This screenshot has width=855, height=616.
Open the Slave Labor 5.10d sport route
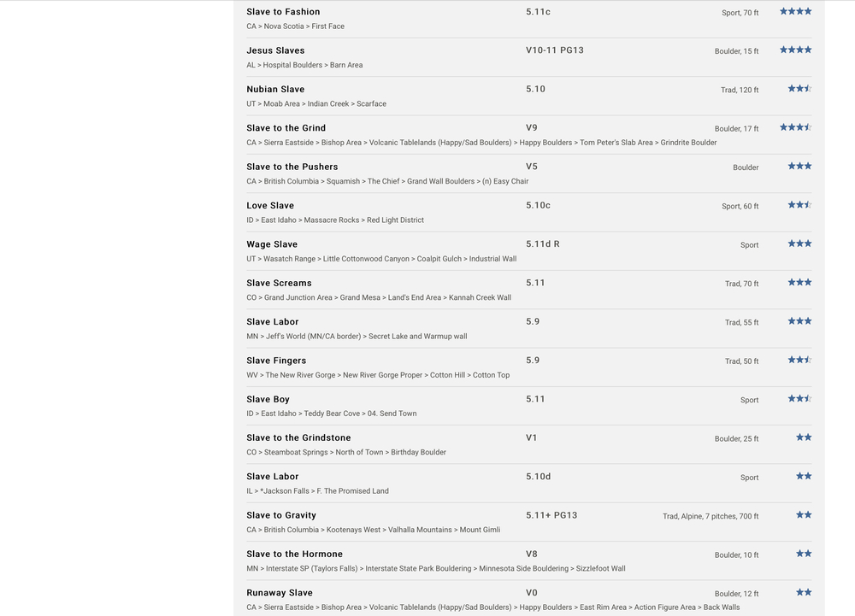[x=272, y=477]
